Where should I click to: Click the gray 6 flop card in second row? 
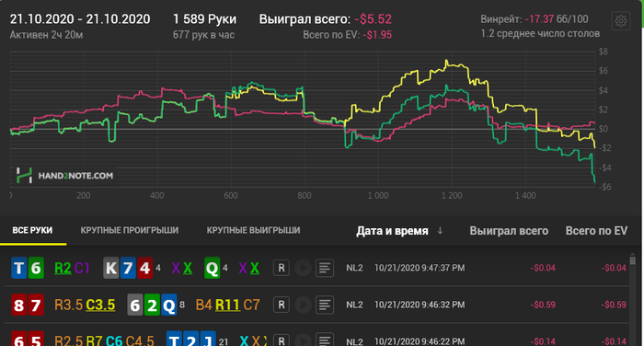tap(135, 305)
